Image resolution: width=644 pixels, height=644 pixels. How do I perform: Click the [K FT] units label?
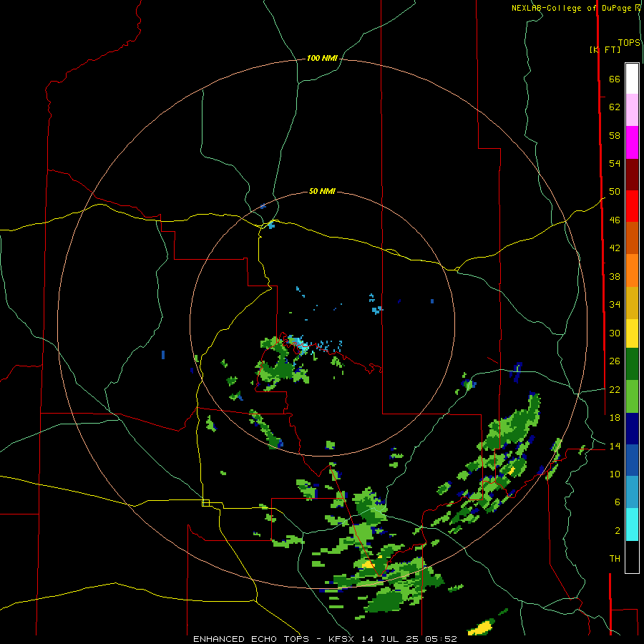click(605, 49)
